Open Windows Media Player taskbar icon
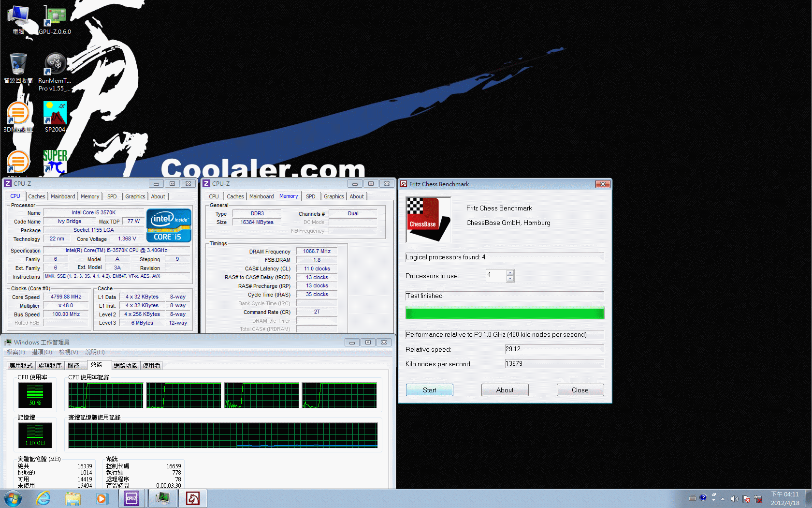This screenshot has width=812, height=508. [101, 498]
